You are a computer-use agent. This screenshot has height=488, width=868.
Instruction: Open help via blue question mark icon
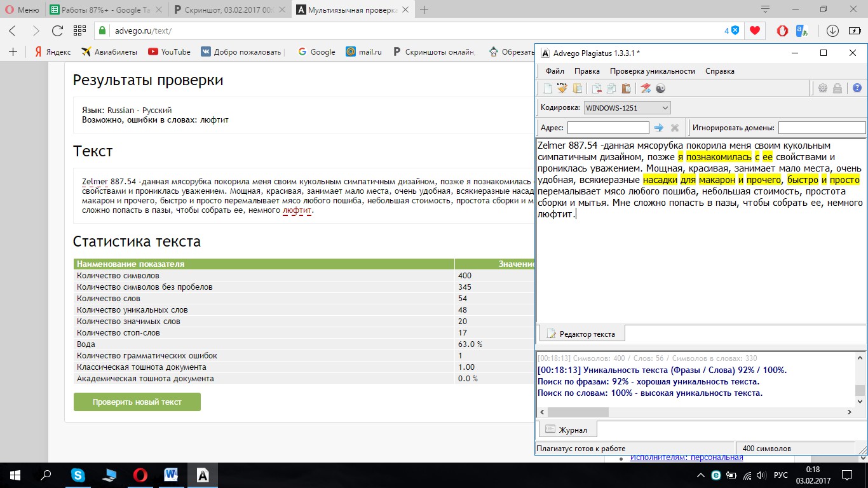tap(857, 88)
